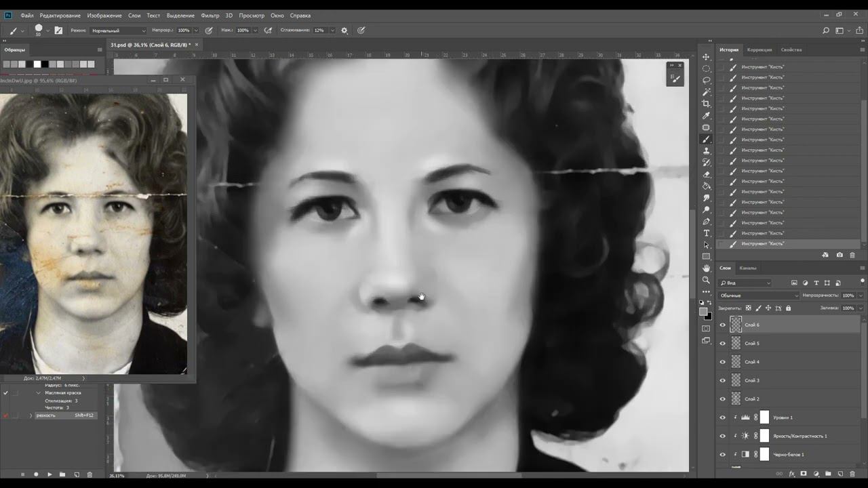Select the History Brush tool
Screen dimensions: 868x488
coord(706,163)
